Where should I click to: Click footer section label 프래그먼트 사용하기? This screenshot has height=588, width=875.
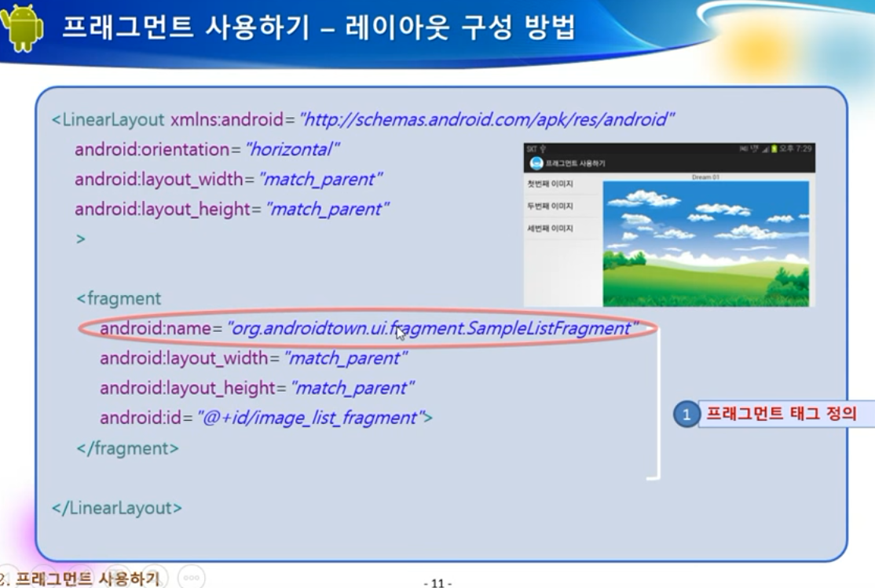point(87,579)
